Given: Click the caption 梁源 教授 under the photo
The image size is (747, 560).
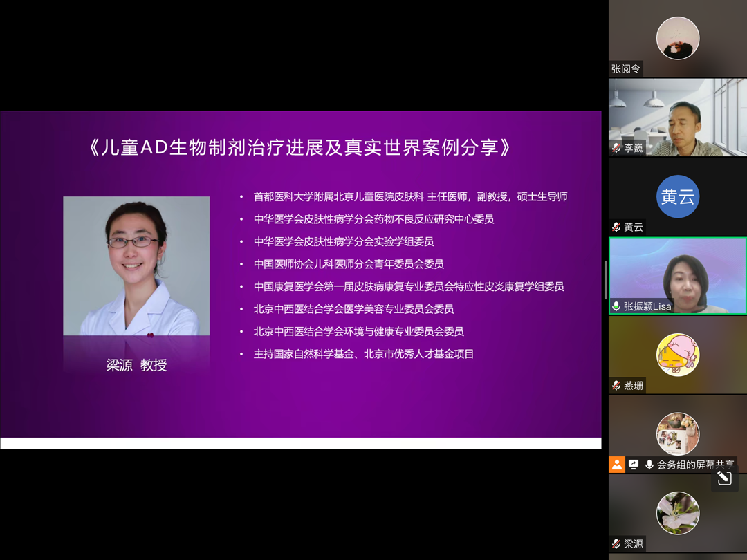Looking at the screenshot, I should pyautogui.click(x=136, y=365).
